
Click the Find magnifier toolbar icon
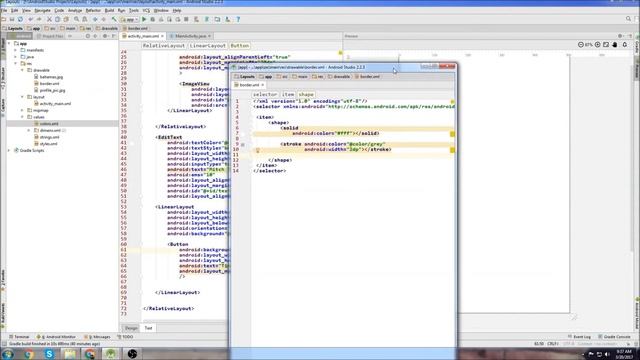(76, 19)
